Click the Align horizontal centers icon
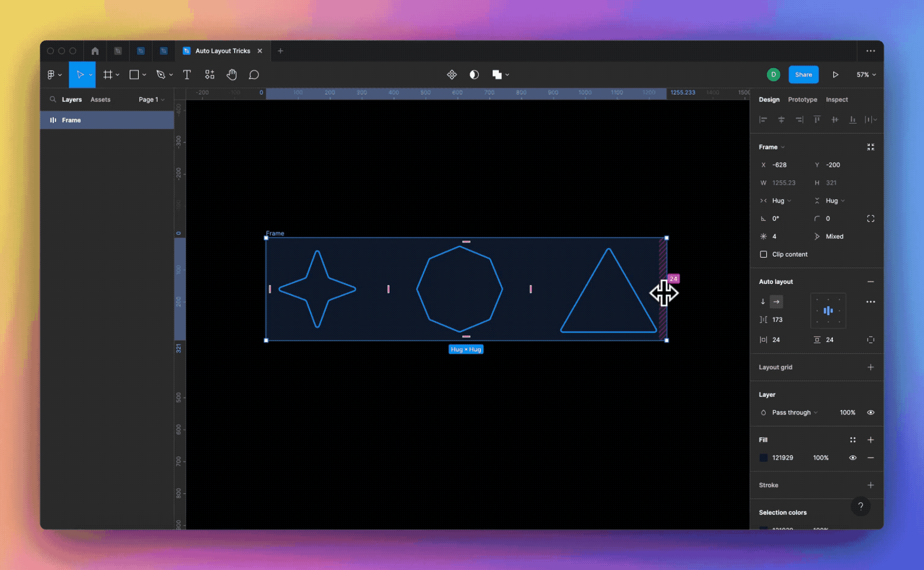Screen dimensions: 924x570 click(x=781, y=120)
